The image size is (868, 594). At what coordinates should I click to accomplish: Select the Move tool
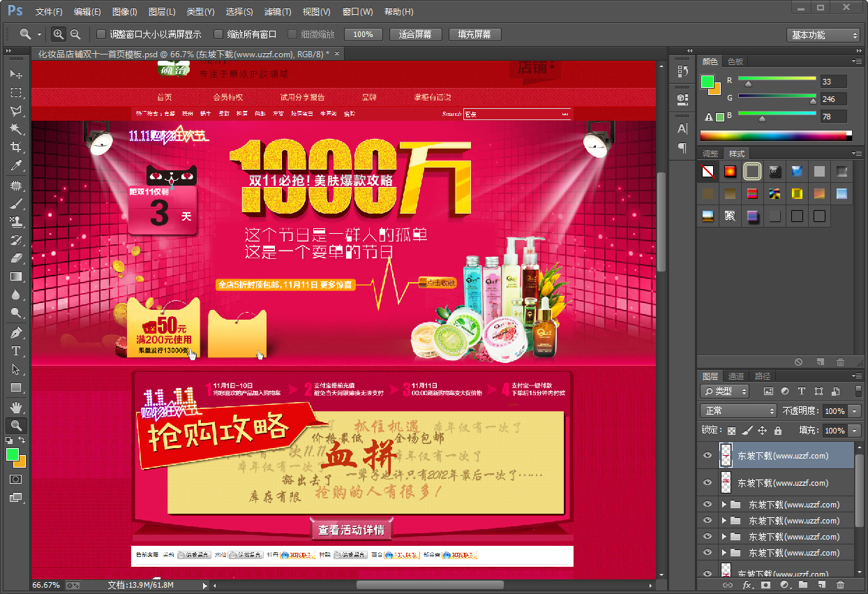point(16,74)
